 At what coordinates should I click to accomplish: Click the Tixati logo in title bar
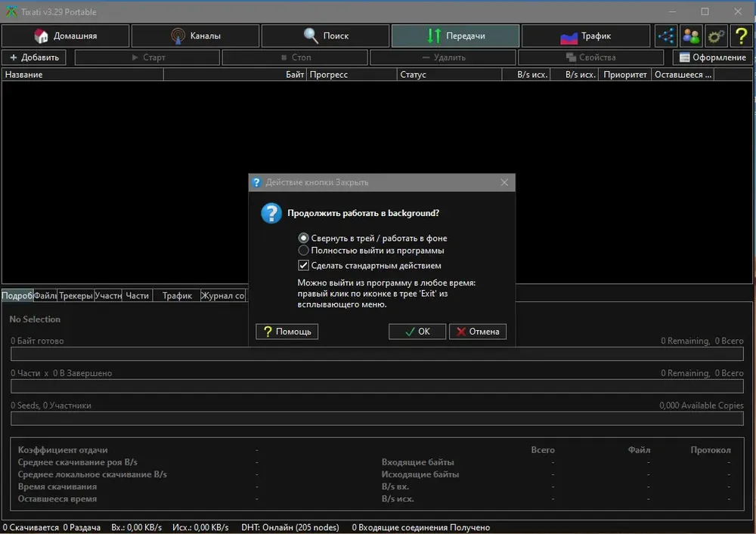click(x=11, y=11)
